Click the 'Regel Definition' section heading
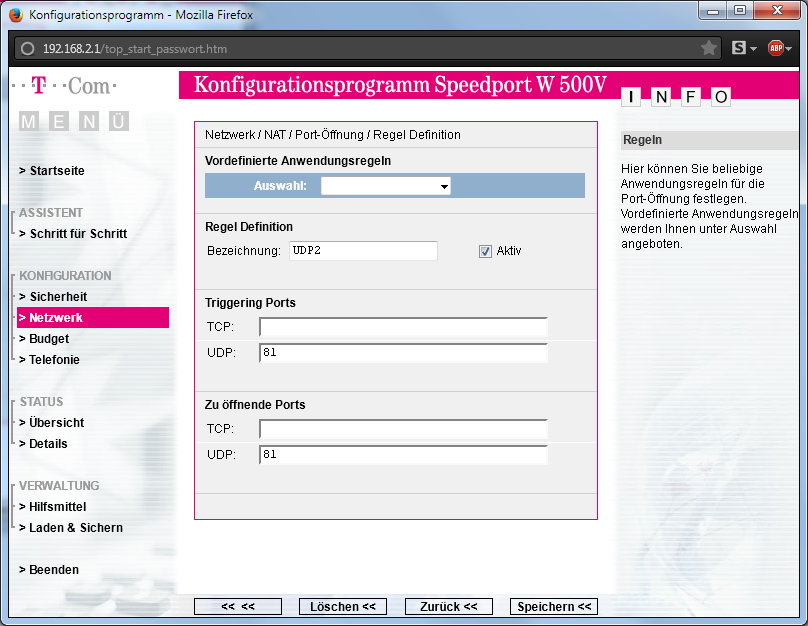 [249, 227]
